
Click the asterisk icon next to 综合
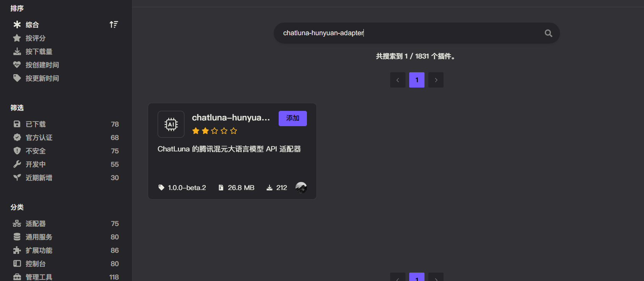pyautogui.click(x=17, y=25)
